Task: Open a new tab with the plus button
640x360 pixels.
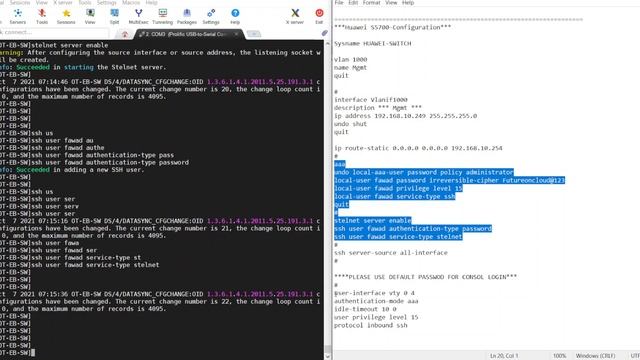Action: [x=253, y=34]
